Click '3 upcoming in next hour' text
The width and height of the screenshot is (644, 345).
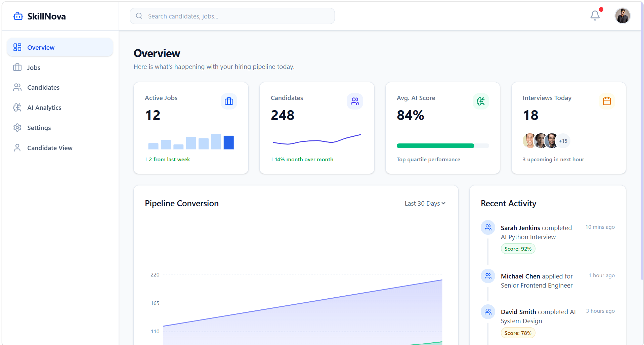[x=553, y=160]
